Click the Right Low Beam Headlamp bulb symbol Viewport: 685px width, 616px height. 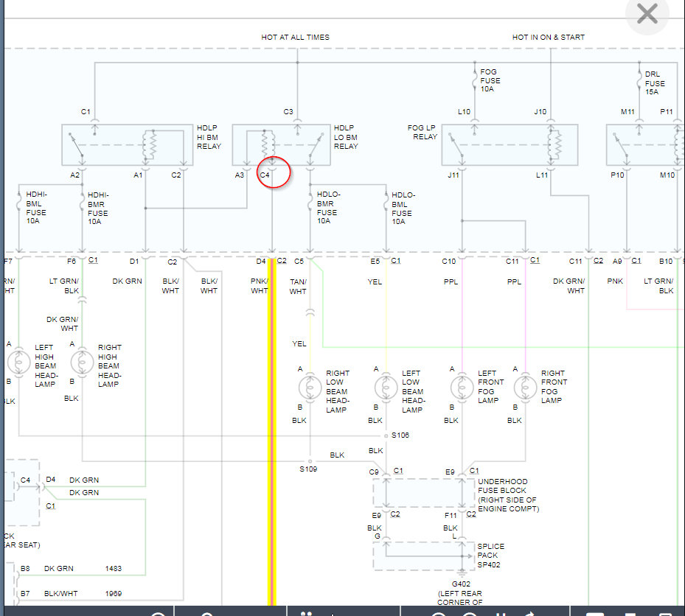310,388
